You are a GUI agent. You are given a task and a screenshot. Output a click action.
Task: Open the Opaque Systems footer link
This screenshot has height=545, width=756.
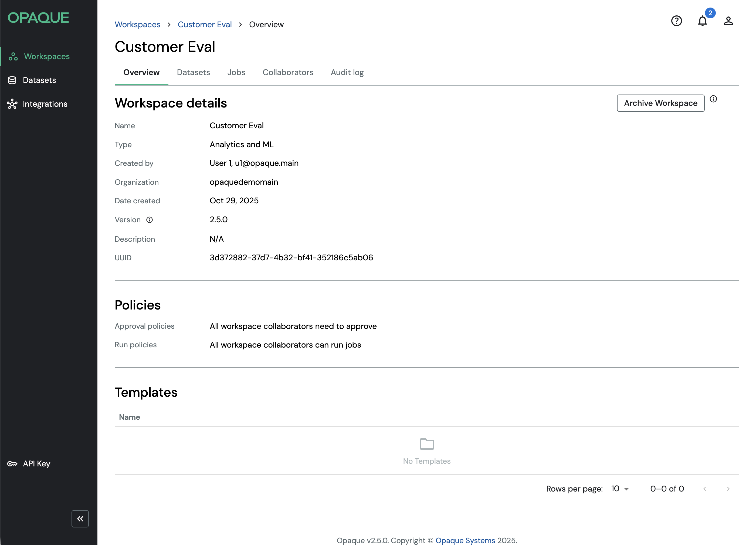[x=465, y=540]
